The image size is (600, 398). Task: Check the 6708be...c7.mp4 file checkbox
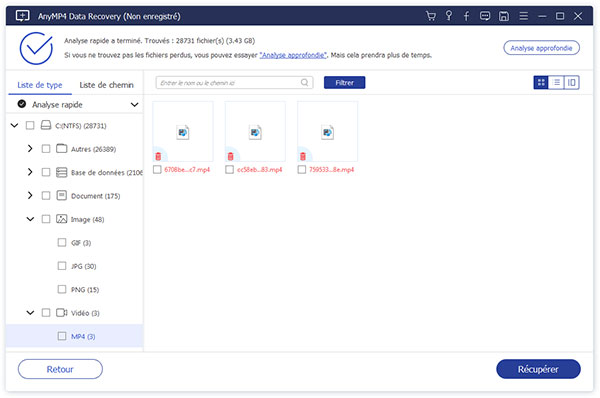point(157,169)
